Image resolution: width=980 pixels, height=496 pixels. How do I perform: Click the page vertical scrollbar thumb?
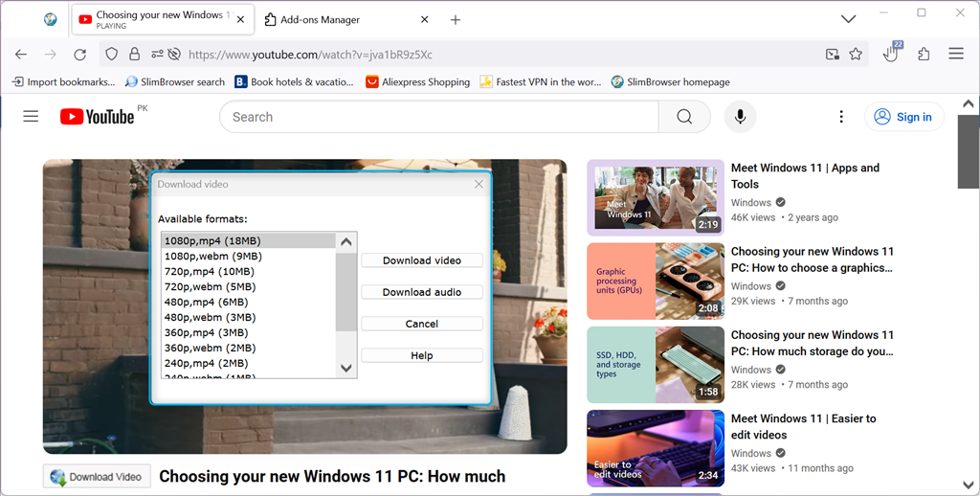pos(969,151)
